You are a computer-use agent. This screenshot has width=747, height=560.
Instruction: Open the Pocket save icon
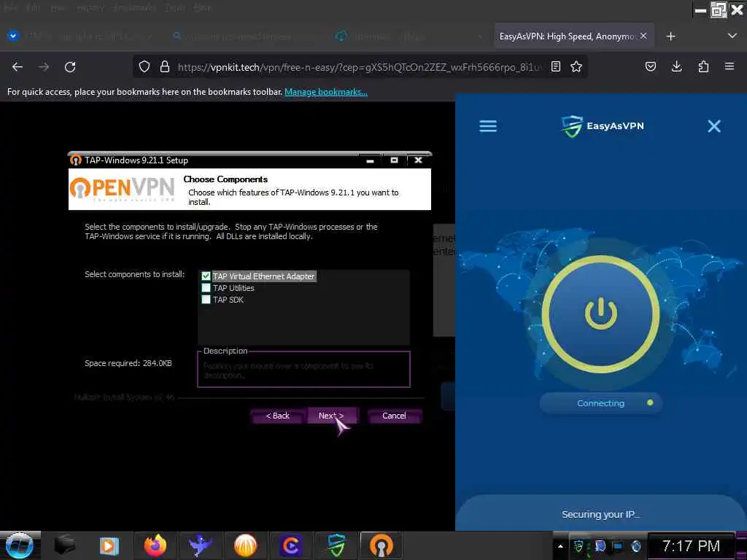point(650,66)
